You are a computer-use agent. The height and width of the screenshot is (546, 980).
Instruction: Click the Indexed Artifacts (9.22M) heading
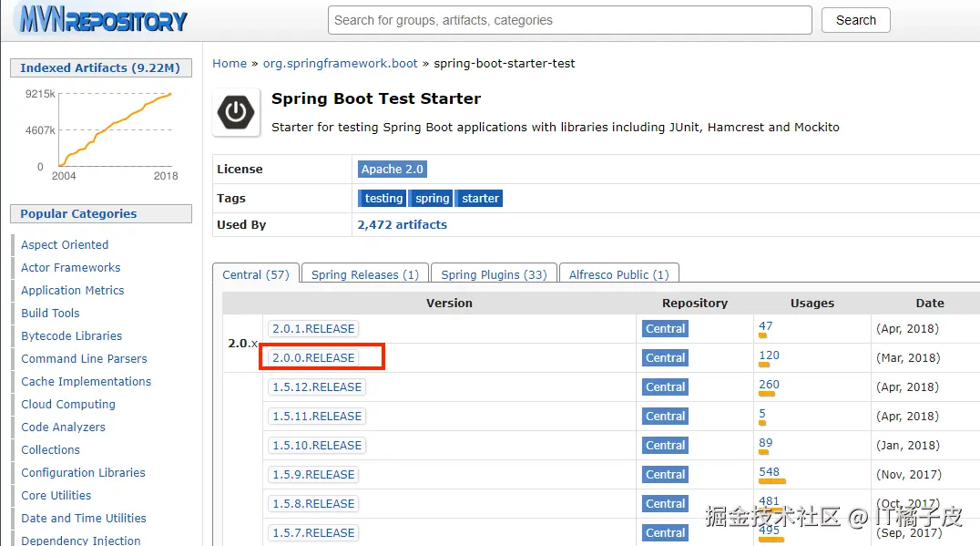(100, 67)
